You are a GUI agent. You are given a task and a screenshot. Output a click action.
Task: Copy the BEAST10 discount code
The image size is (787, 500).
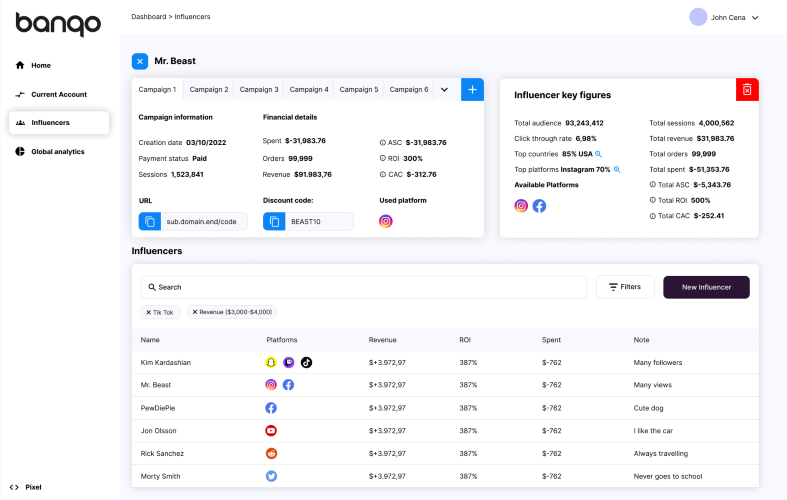click(274, 221)
